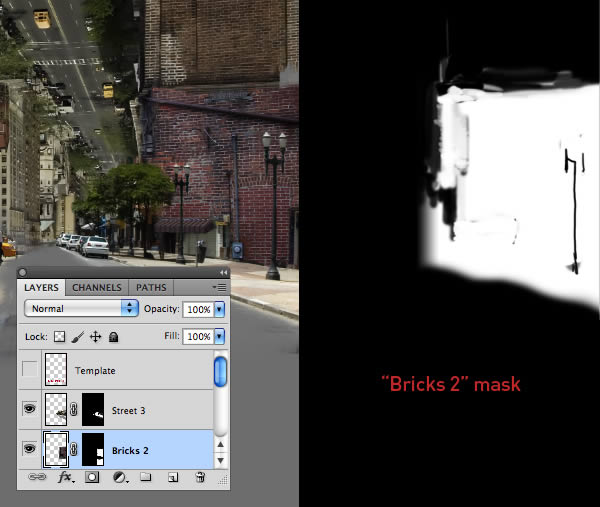The image size is (600, 507).
Task: Select the Street 3 layer mask thumbnail
Action: (93, 409)
